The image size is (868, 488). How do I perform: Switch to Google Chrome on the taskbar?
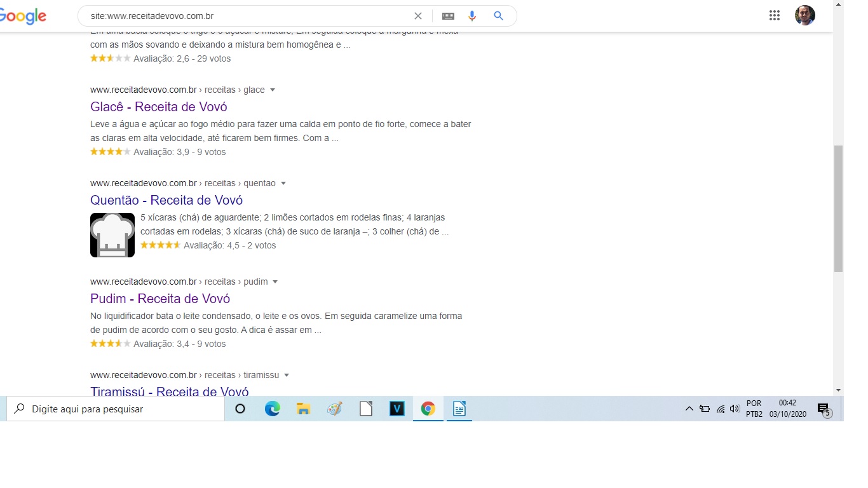428,409
